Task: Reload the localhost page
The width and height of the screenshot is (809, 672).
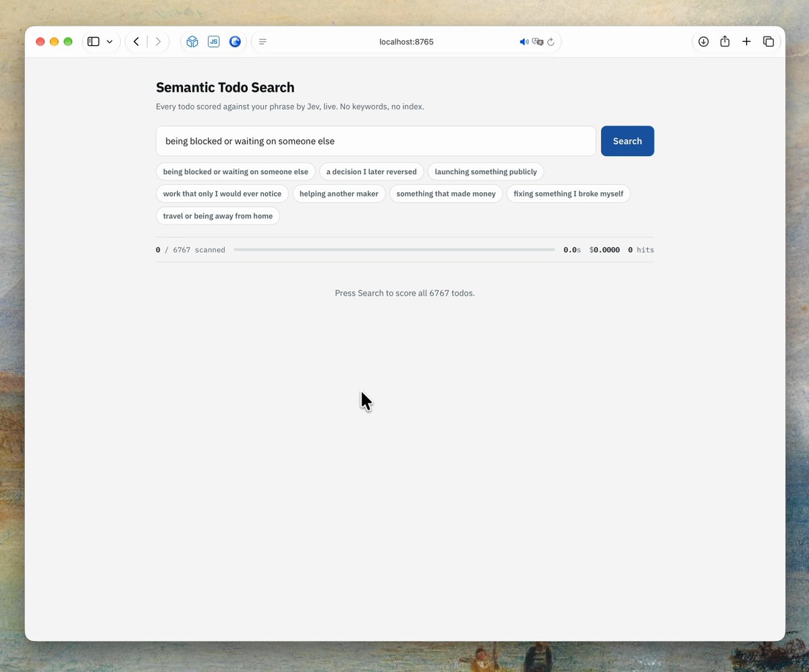Action: (x=551, y=42)
